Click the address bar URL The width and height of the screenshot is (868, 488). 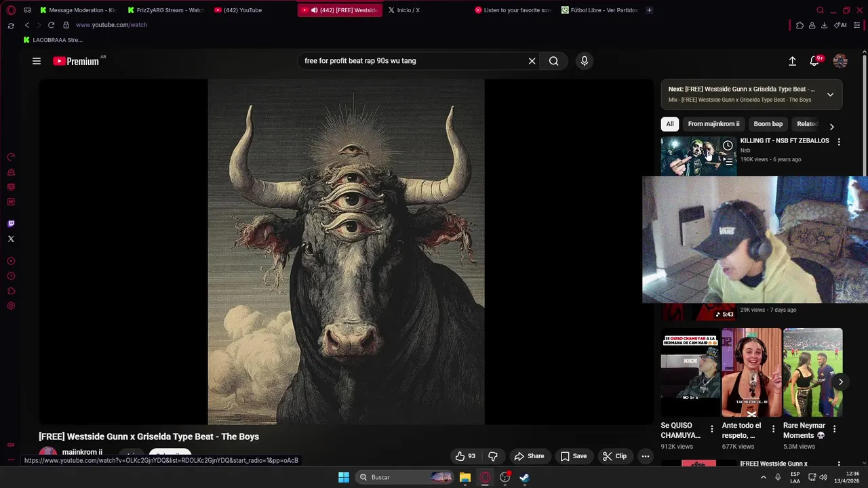111,25
